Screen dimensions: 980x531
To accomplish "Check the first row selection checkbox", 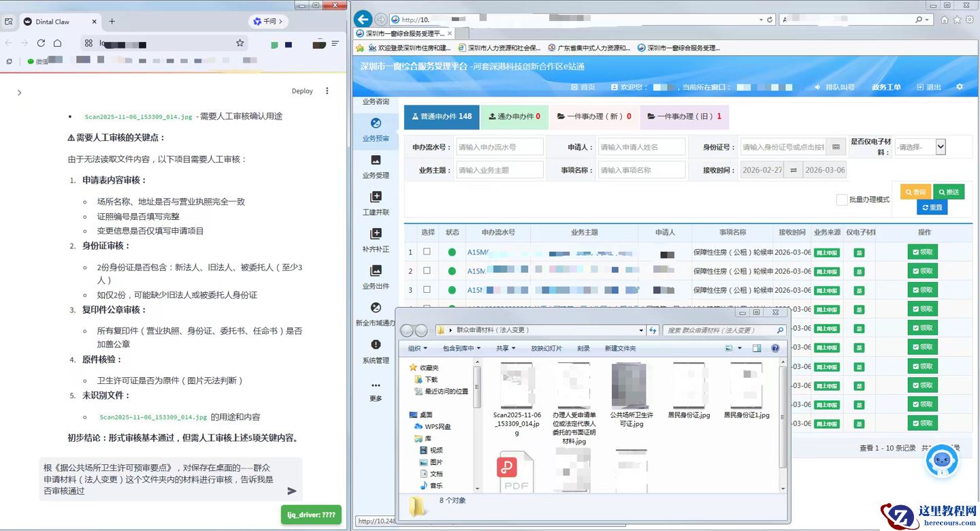I will 427,252.
